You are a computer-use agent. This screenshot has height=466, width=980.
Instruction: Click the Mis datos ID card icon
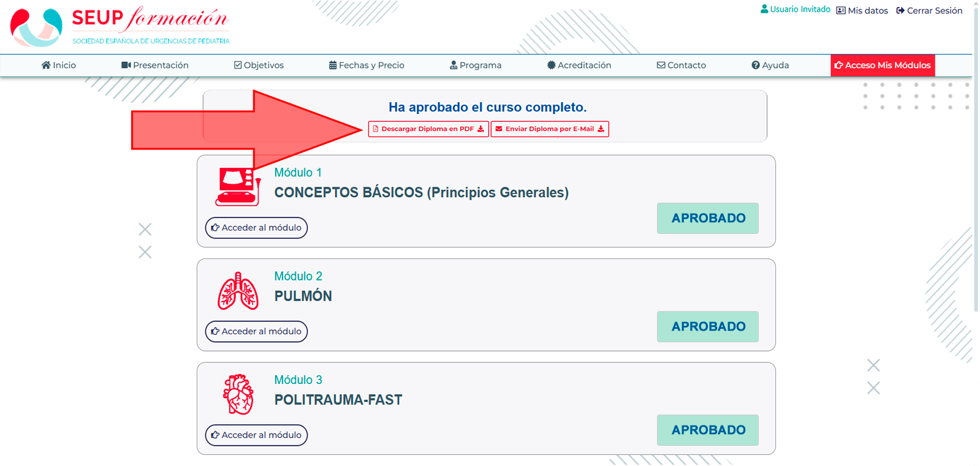(x=841, y=10)
